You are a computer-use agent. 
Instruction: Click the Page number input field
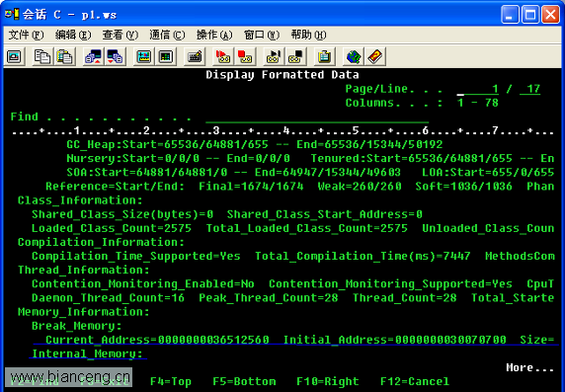pos(478,89)
